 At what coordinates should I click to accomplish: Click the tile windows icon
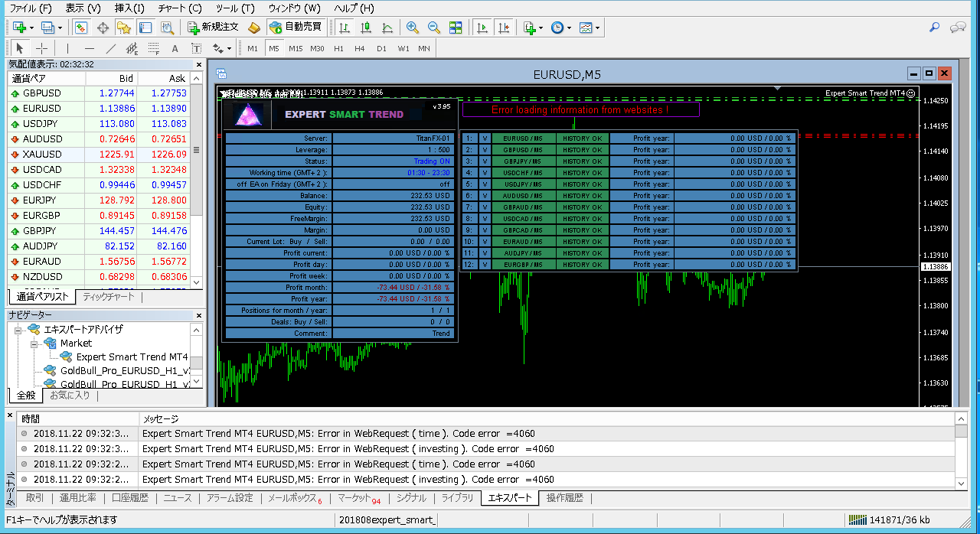pyautogui.click(x=456, y=28)
